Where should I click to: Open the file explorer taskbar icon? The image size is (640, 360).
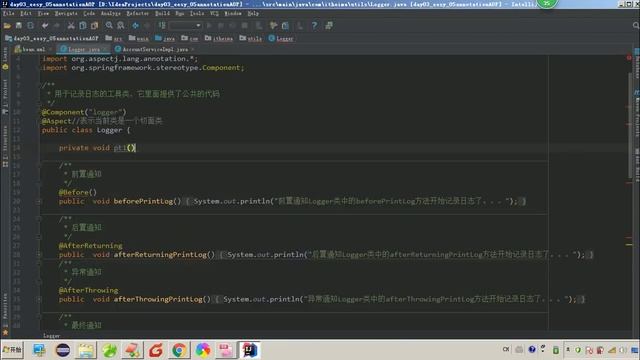[86, 350]
